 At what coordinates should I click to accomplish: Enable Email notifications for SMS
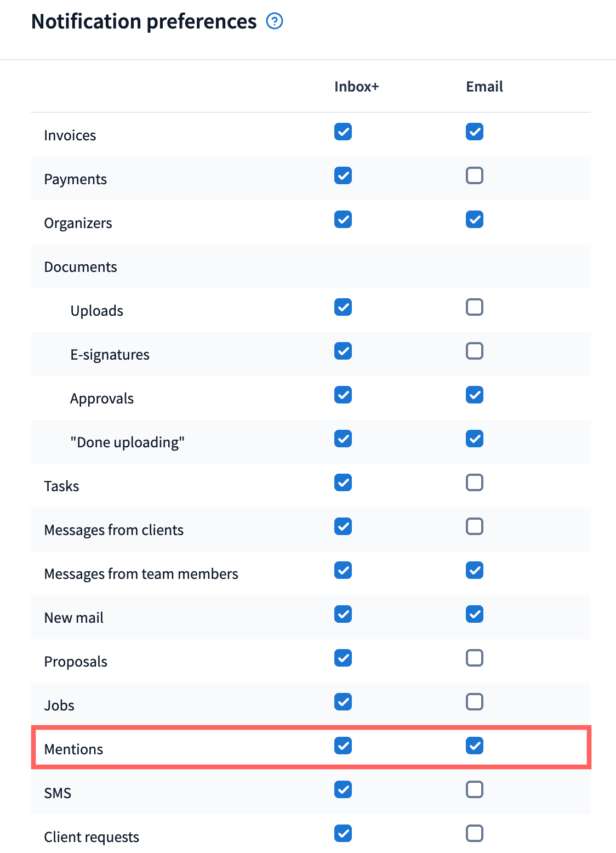475,789
